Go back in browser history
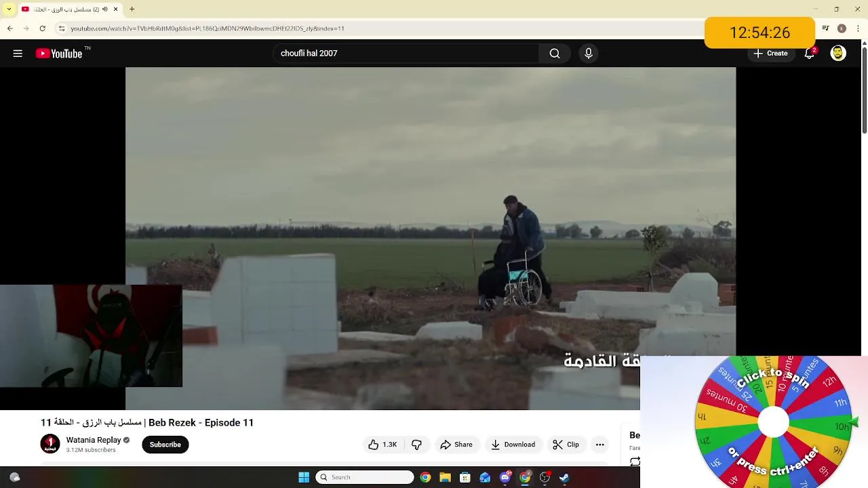 (x=10, y=28)
